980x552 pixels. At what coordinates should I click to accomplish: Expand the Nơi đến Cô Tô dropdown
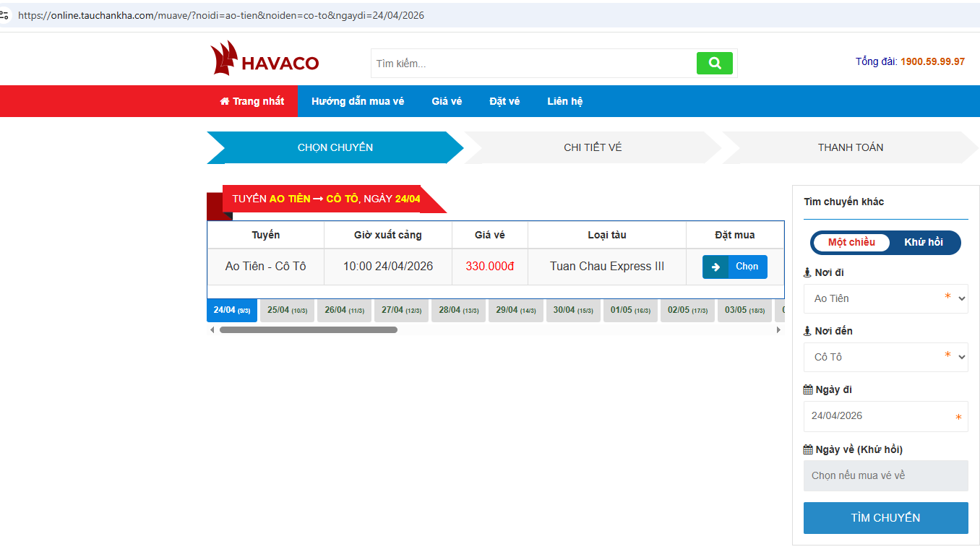(x=885, y=357)
